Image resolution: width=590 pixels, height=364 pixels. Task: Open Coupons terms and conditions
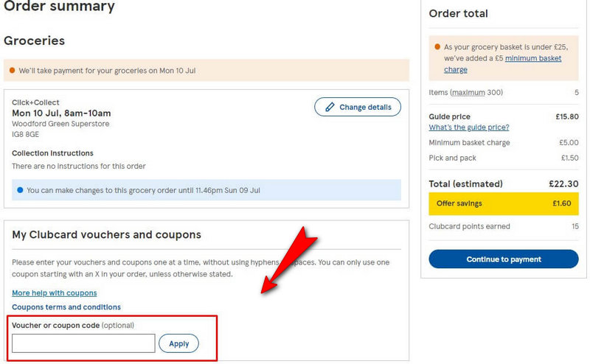click(x=66, y=307)
